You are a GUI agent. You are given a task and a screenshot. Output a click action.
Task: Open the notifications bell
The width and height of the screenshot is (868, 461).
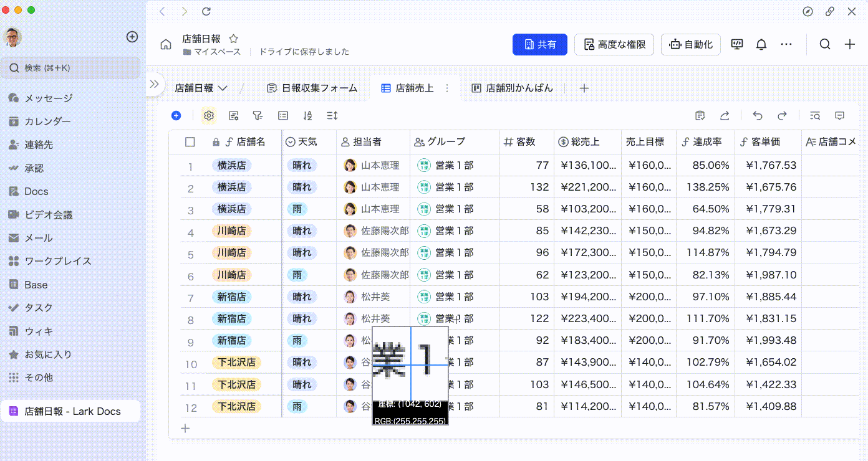(761, 44)
